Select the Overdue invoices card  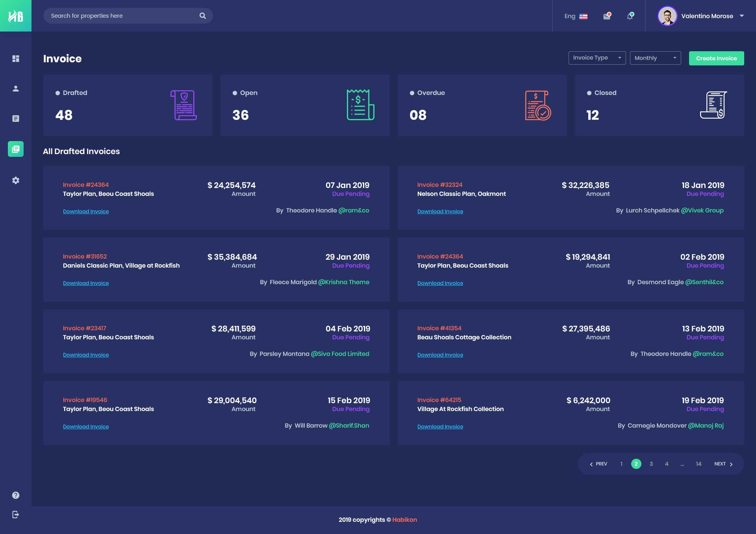click(482, 105)
